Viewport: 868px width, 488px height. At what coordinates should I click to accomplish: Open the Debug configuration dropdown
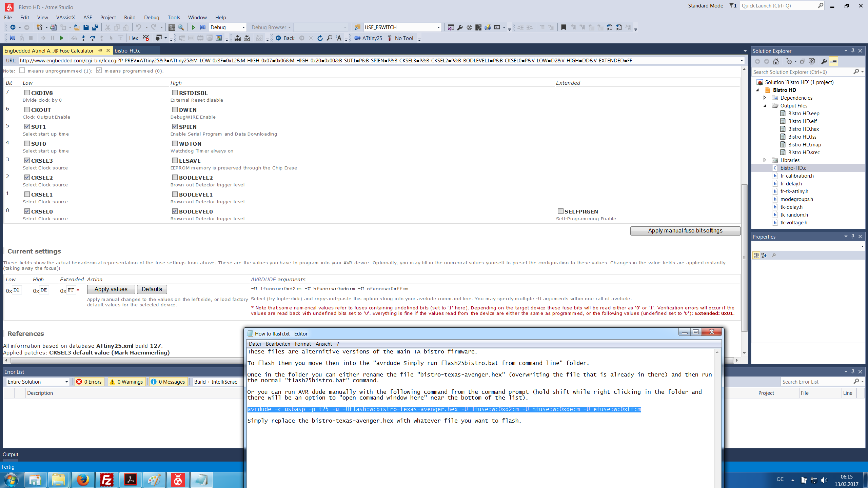pos(243,27)
